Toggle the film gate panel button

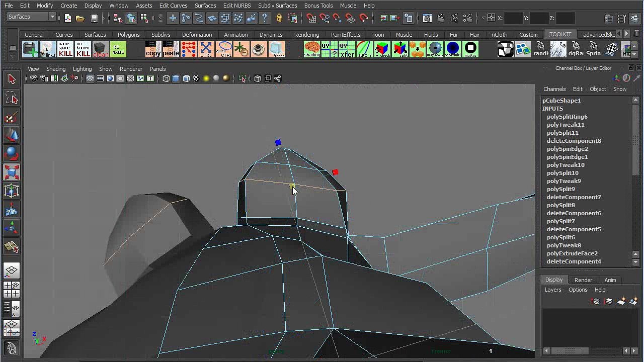click(x=100, y=78)
